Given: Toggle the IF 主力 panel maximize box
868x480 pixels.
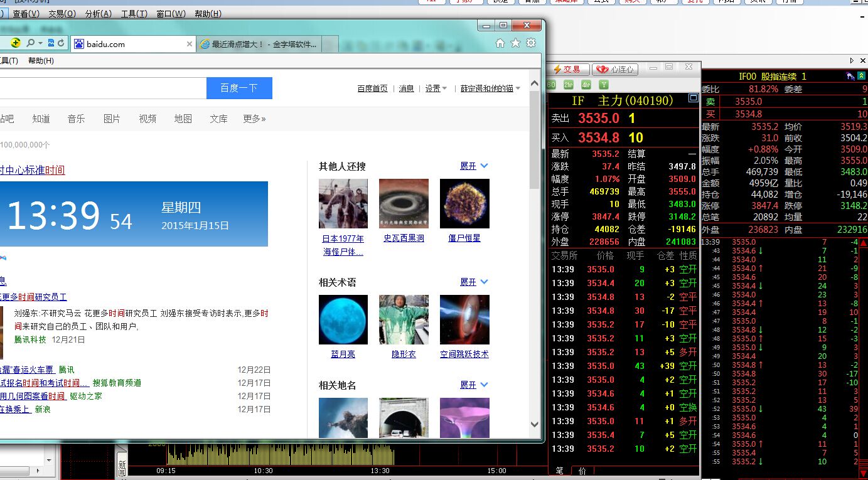Looking at the screenshot, I should click(x=693, y=98).
